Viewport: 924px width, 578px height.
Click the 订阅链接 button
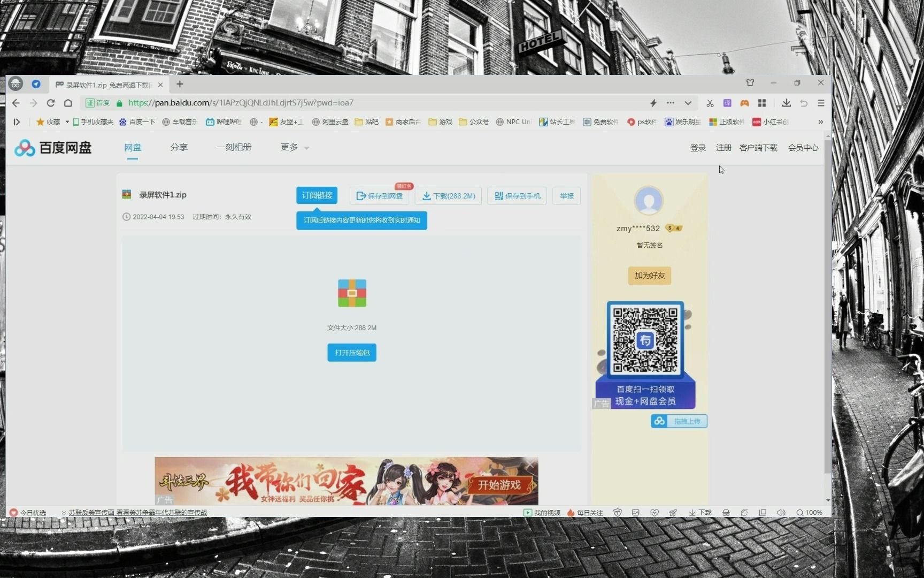[x=317, y=195]
